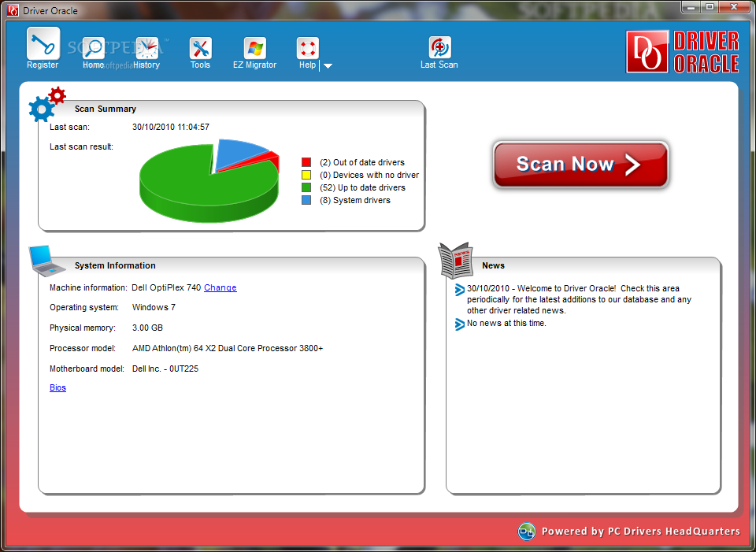Click the '3.00 GB' physical memory value
The width and height of the screenshot is (756, 552).
point(147,328)
